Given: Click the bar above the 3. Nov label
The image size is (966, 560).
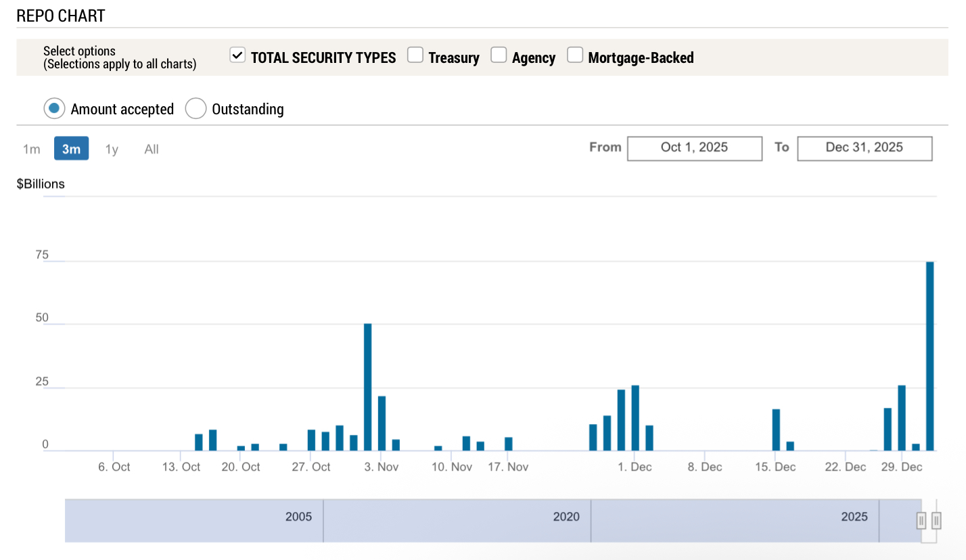Looking at the screenshot, I should coord(382,423).
